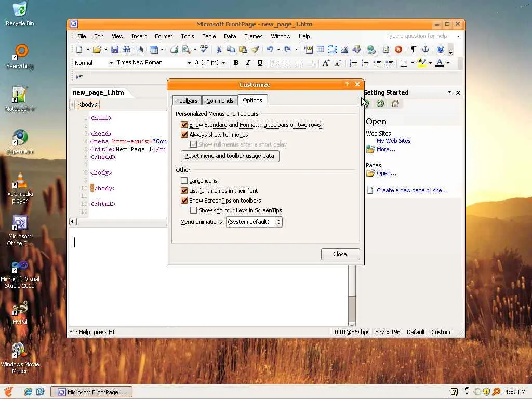Apply Italic formatting
The width and height of the screenshot is (532, 399).
tap(248, 63)
